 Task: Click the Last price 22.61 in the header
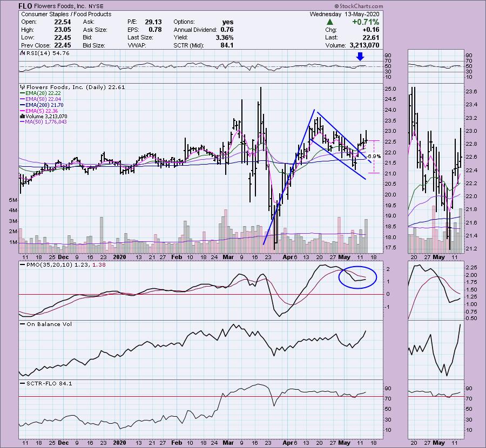coord(371,37)
